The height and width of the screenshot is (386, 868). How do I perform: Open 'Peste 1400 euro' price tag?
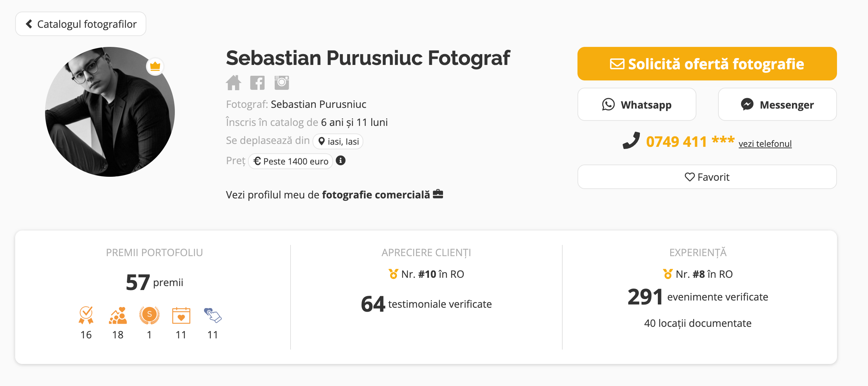(290, 161)
